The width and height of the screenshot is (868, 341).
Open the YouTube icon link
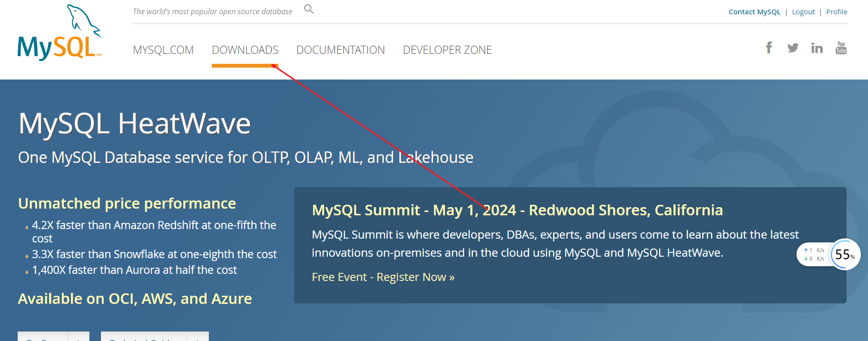pos(841,48)
